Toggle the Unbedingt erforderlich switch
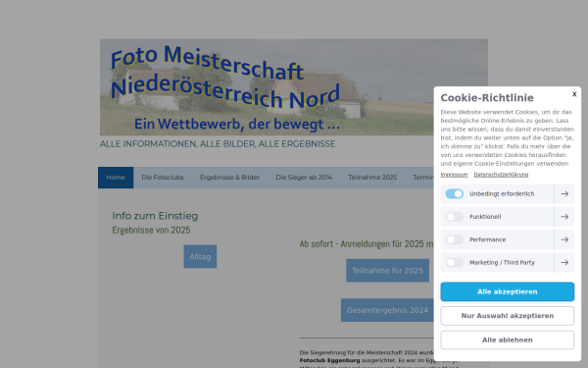The width and height of the screenshot is (588, 368). click(x=454, y=193)
